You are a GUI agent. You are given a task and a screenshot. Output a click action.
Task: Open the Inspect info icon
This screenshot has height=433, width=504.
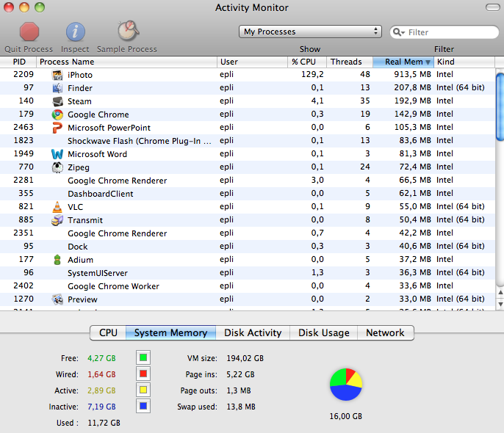pyautogui.click(x=75, y=32)
